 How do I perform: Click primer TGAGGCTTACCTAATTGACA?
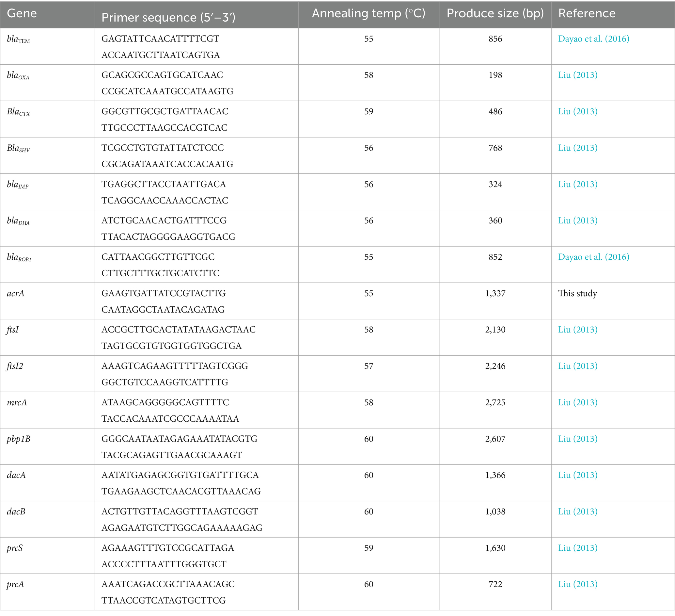[164, 185]
